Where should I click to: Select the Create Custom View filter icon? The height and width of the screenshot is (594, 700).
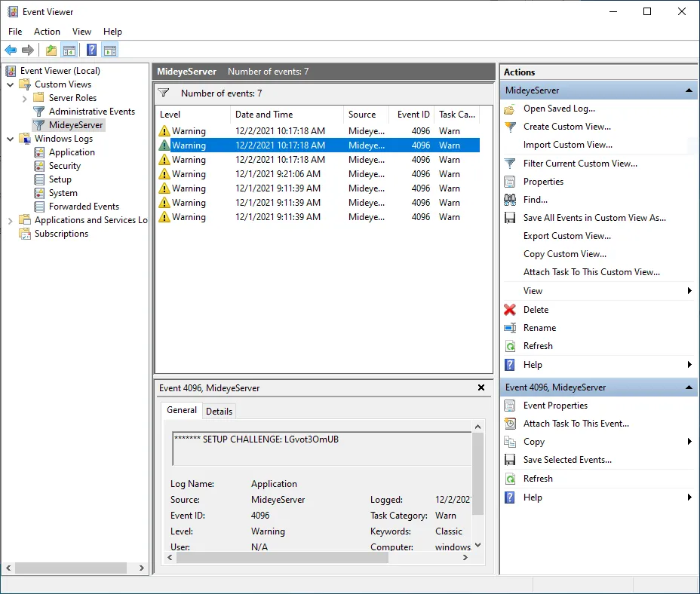[511, 127]
